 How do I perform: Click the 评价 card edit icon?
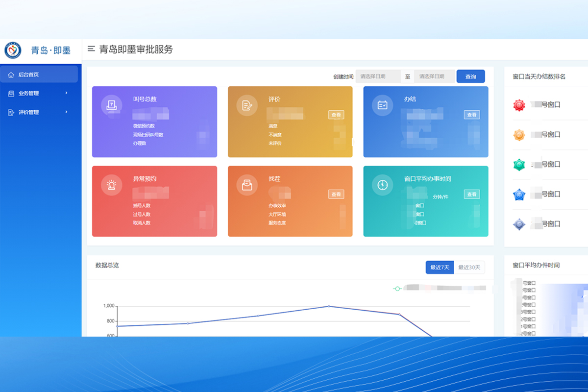247,105
